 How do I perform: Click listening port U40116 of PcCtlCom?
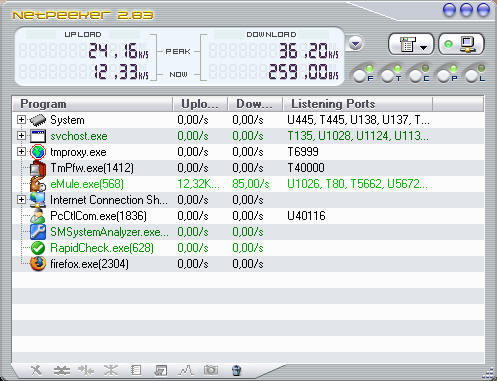[x=306, y=216]
